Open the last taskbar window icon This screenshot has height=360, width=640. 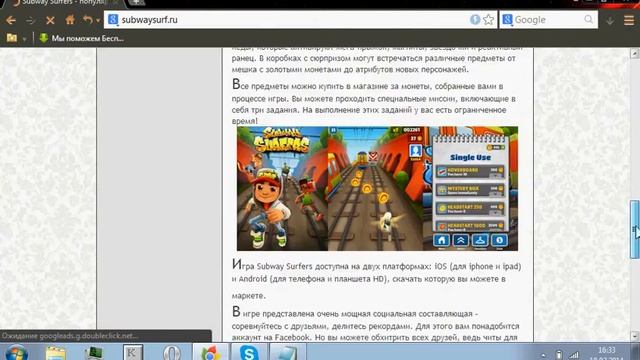click(287, 353)
